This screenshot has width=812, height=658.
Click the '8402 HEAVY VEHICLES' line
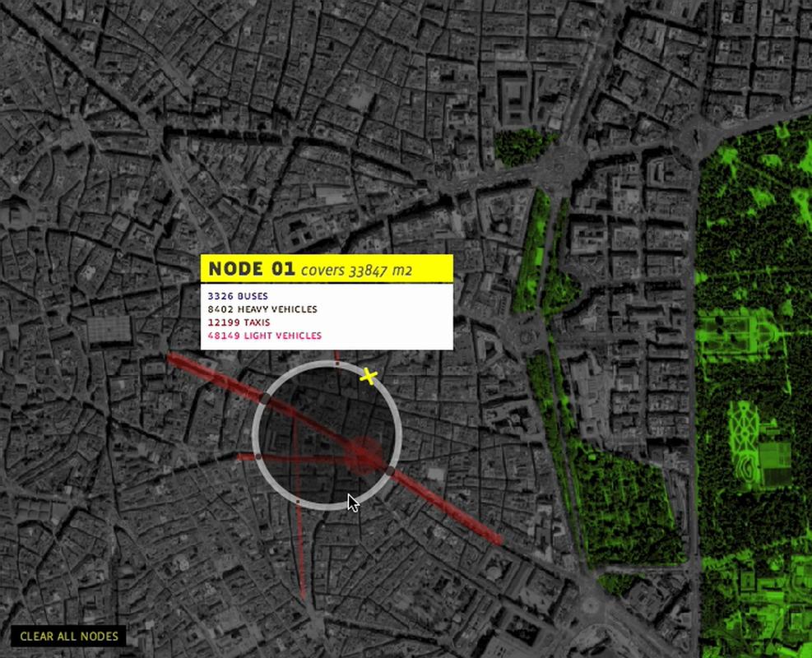tap(262, 309)
